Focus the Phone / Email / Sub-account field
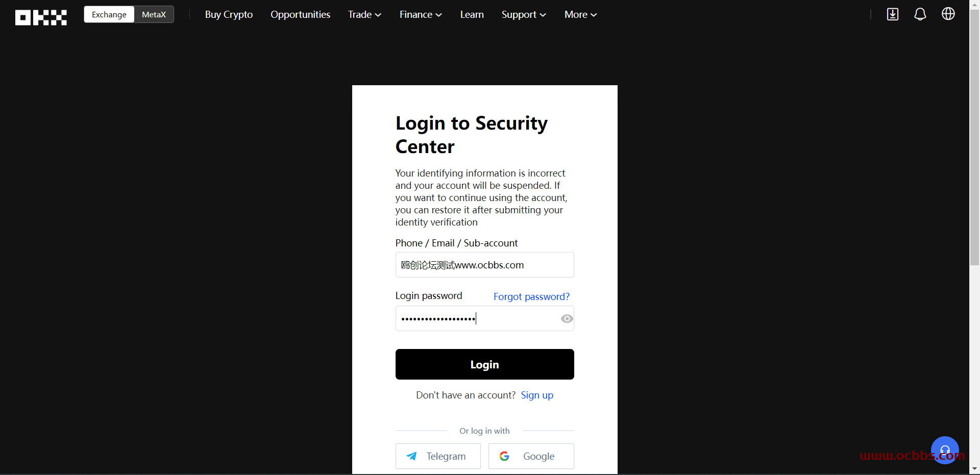The image size is (980, 475). click(x=485, y=265)
